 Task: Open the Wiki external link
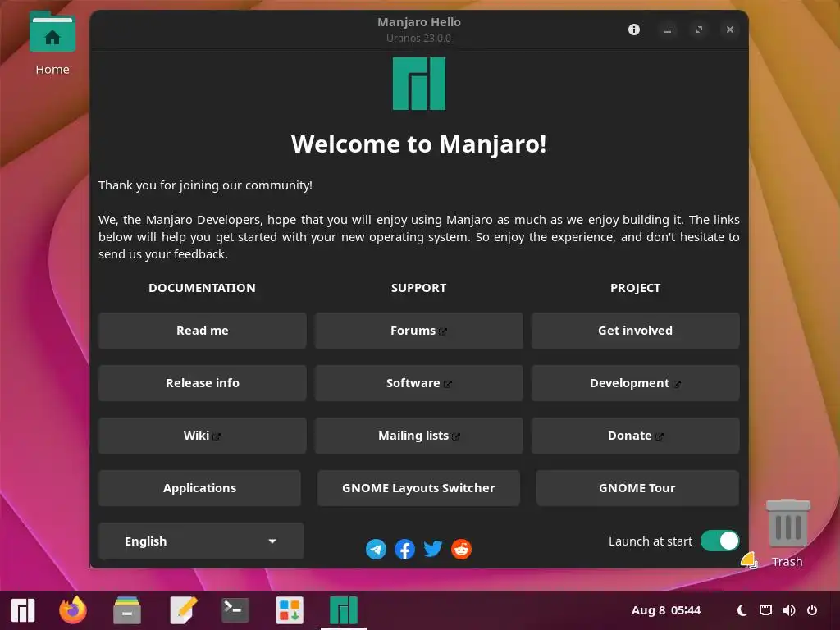coord(203,436)
